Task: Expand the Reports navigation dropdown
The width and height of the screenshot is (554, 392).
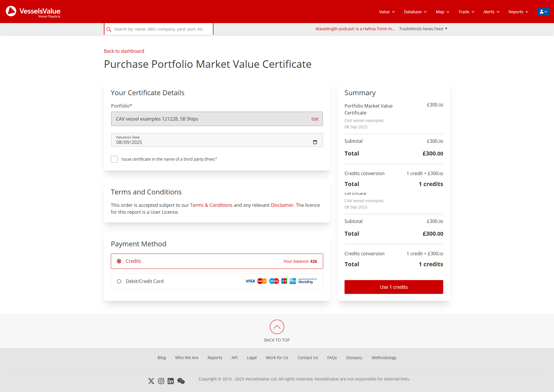Action: pos(518,12)
